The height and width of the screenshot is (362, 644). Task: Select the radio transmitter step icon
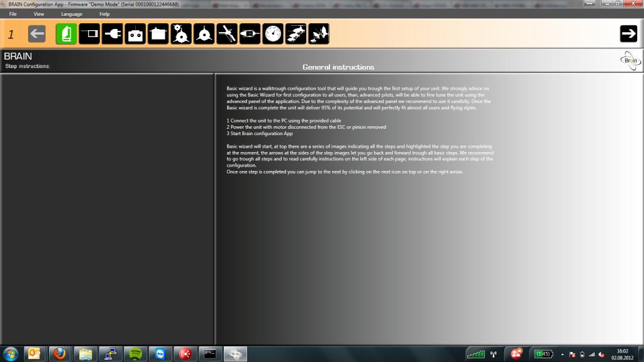tap(135, 34)
